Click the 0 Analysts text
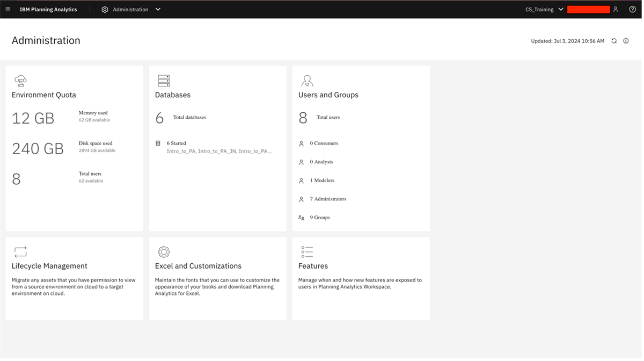Image resolution: width=644 pixels, height=361 pixels. tap(321, 162)
